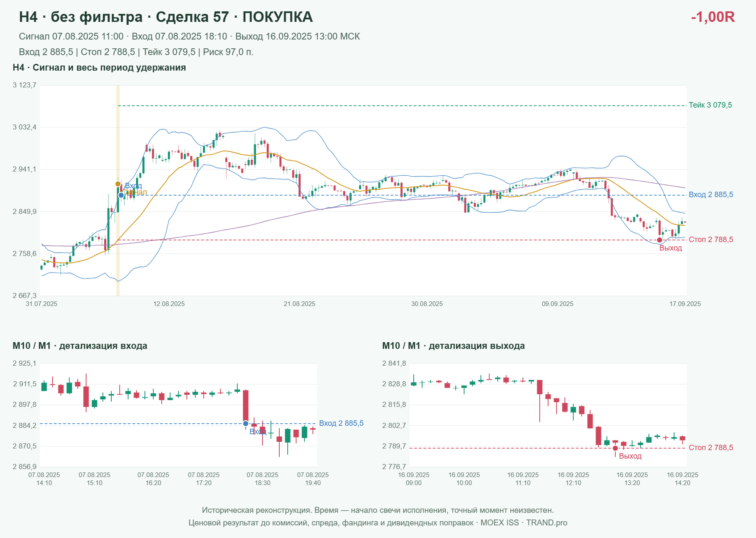Click 'Стоп 2 788,5' label on exit detail chart
The width and height of the screenshot is (756, 538).
tap(711, 448)
